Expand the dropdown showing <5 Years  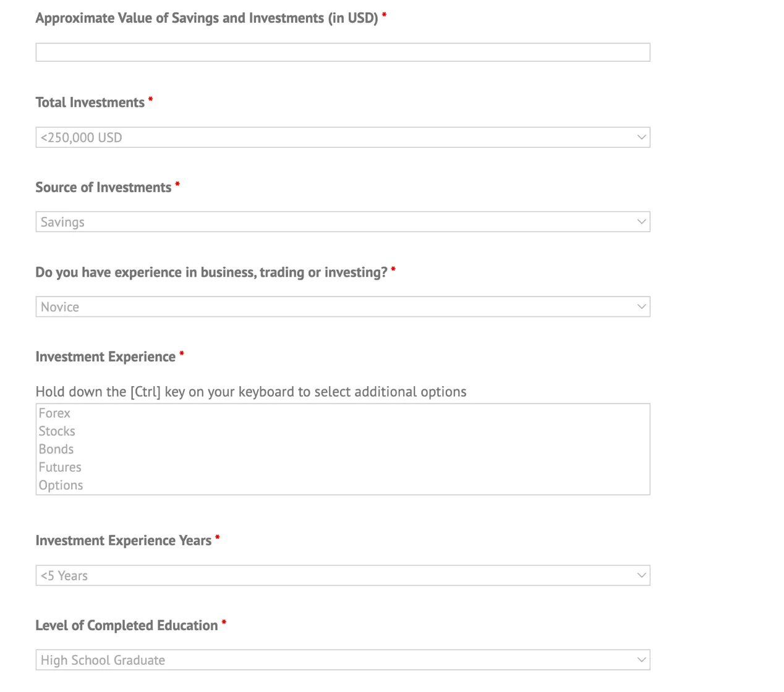click(x=343, y=575)
